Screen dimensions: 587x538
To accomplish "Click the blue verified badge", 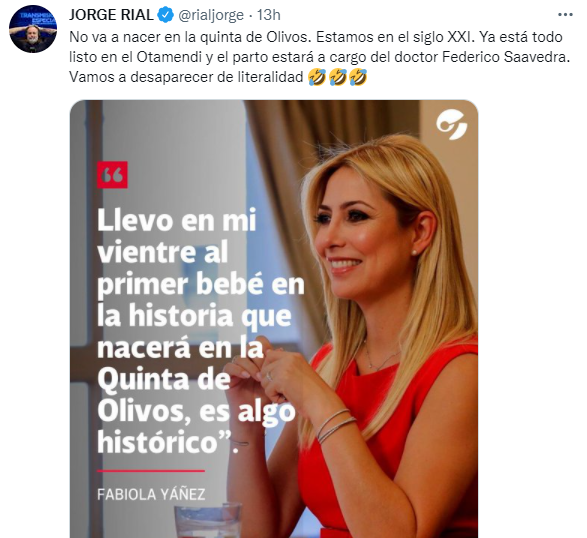I will coord(165,15).
